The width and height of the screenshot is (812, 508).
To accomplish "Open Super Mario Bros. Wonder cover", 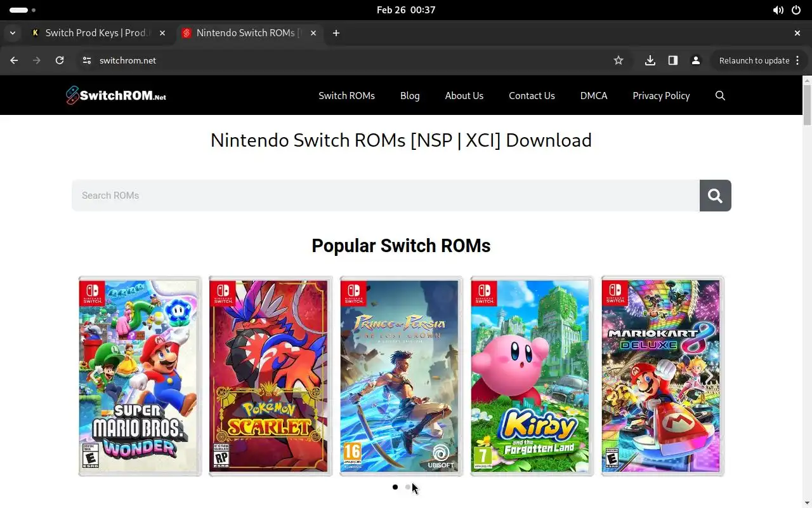I will pos(140,376).
